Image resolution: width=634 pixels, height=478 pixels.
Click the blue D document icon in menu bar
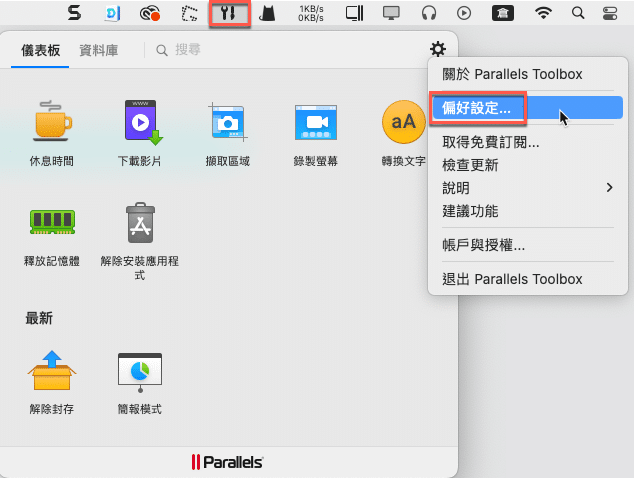[x=112, y=13]
